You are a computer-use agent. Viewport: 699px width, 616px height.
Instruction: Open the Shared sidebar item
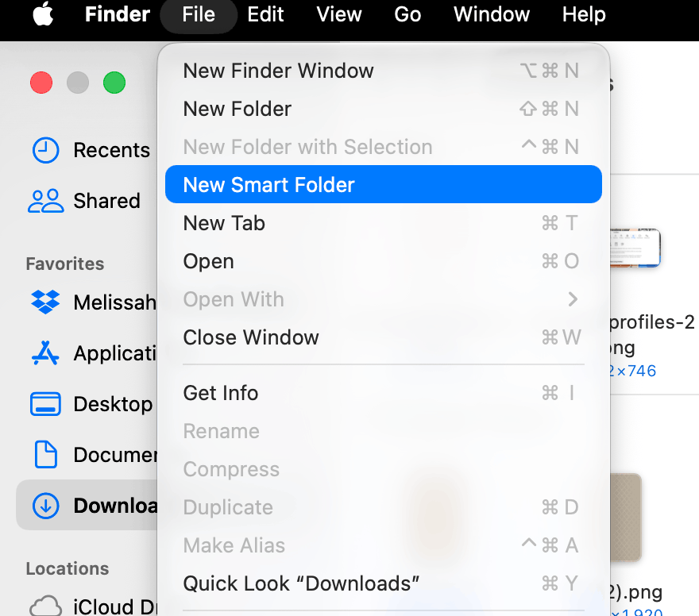[85, 201]
